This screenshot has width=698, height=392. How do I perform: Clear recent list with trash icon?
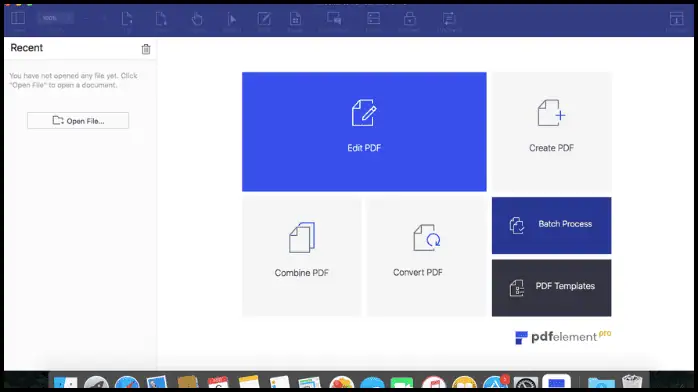(x=146, y=49)
